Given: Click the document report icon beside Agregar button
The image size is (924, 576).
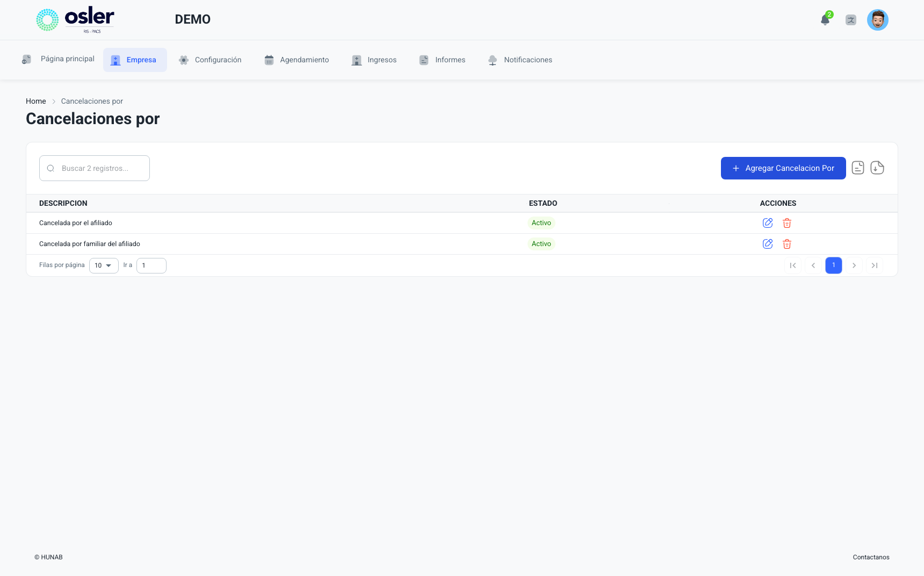Looking at the screenshot, I should [858, 168].
